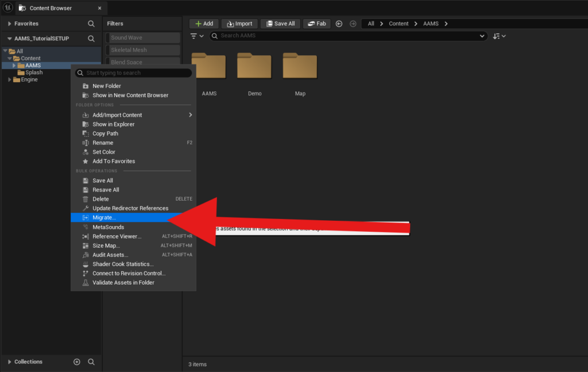This screenshot has width=588, height=372.
Task: Enable the Blend Space filter
Action: 142,62
